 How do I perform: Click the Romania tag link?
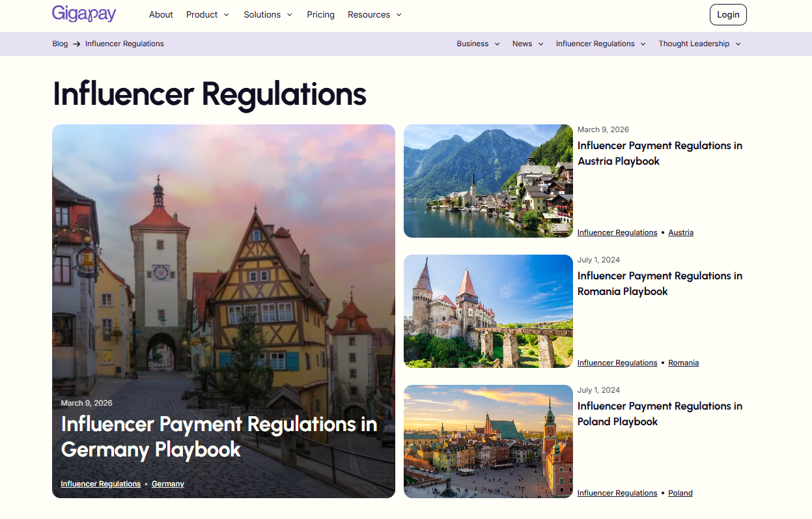pyautogui.click(x=684, y=363)
